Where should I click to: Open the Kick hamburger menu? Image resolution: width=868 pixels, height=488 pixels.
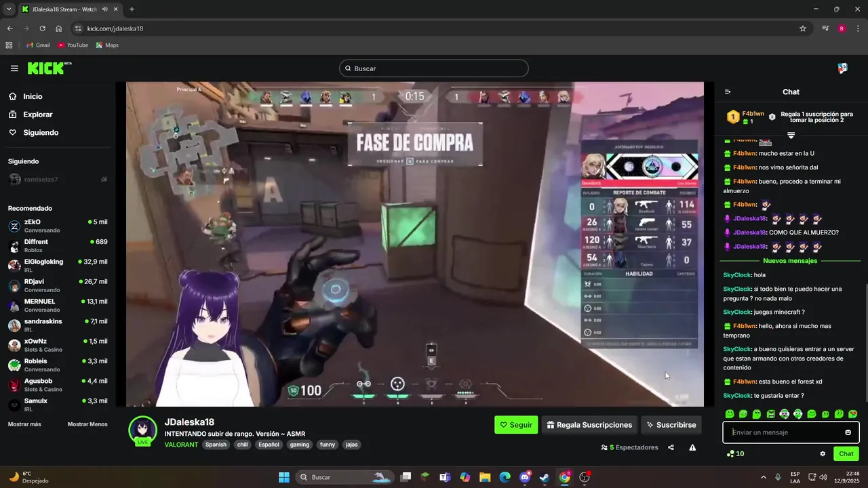14,68
